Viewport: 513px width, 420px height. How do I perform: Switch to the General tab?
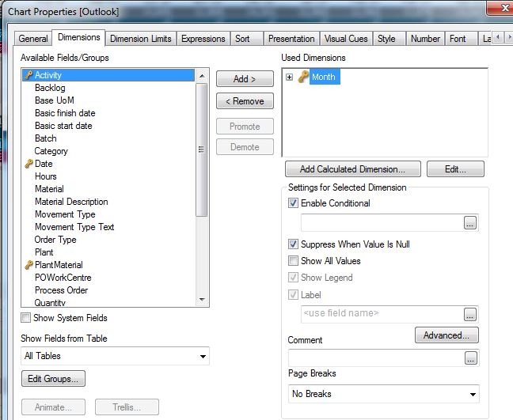tap(33, 39)
